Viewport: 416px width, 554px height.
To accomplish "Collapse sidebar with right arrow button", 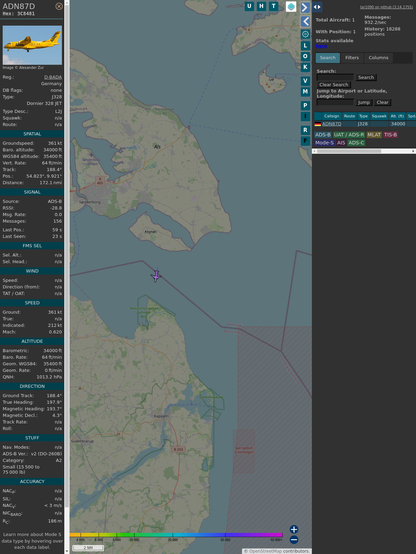I will point(305,7).
